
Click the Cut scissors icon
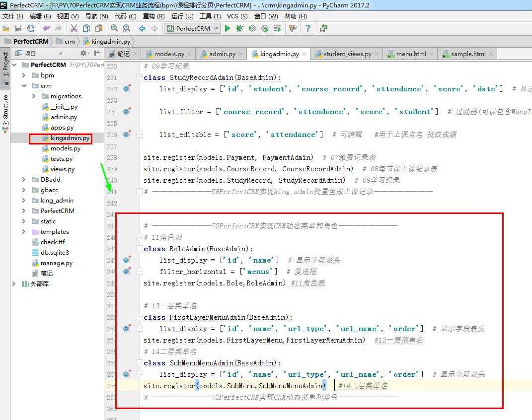(x=74, y=28)
